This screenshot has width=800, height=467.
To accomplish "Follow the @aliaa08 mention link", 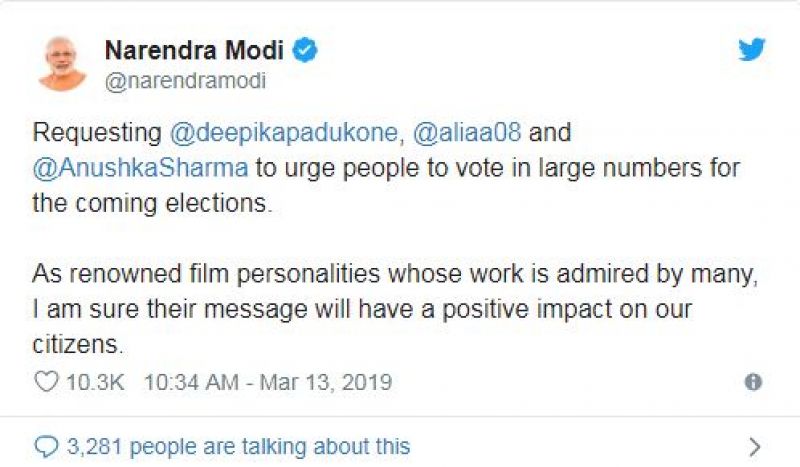I will coord(462,134).
